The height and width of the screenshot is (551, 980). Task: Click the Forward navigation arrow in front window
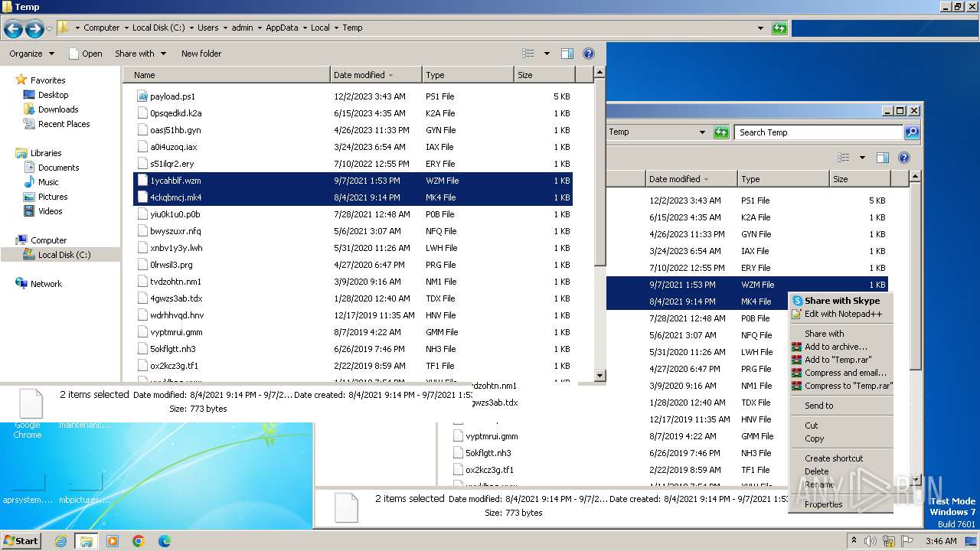tap(34, 29)
